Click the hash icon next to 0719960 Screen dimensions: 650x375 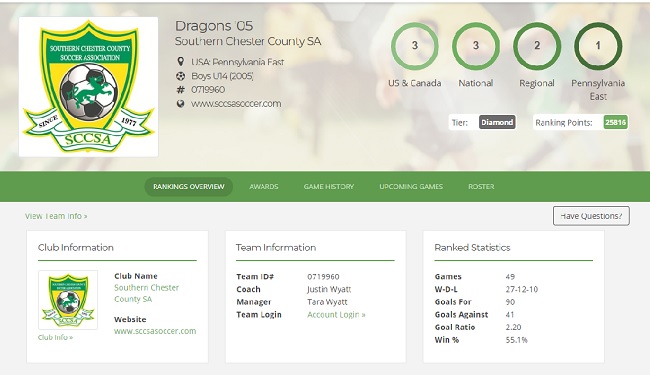[x=180, y=90]
